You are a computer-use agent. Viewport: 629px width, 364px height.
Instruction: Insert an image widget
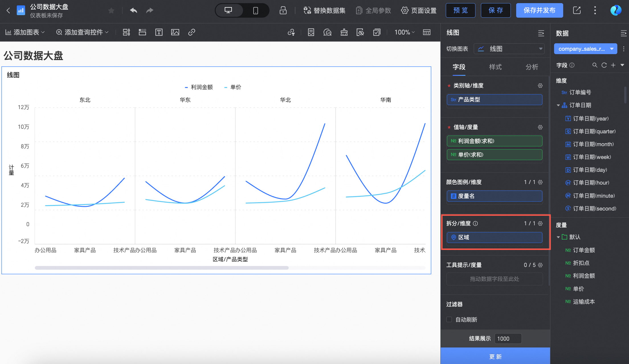point(175,32)
